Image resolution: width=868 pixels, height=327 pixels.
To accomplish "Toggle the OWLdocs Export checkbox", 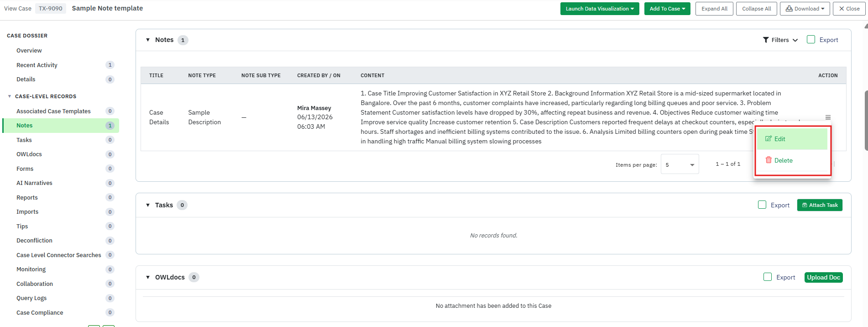I will pos(768,277).
